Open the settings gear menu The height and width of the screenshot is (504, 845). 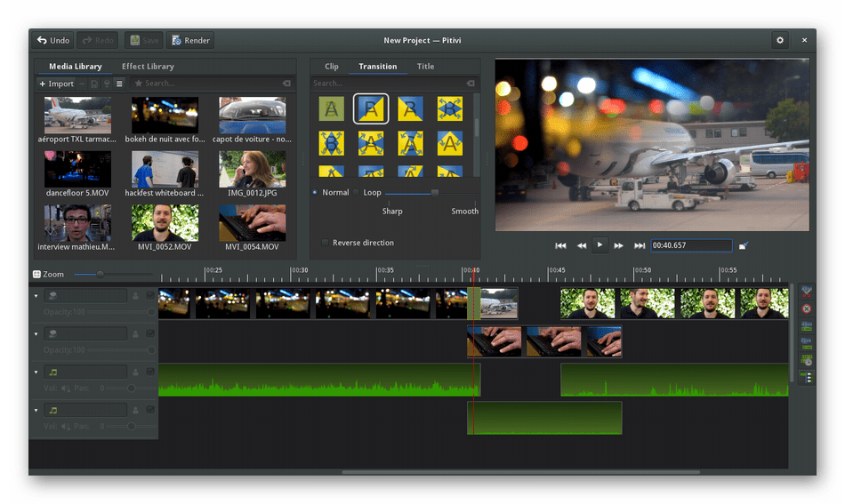coord(780,40)
